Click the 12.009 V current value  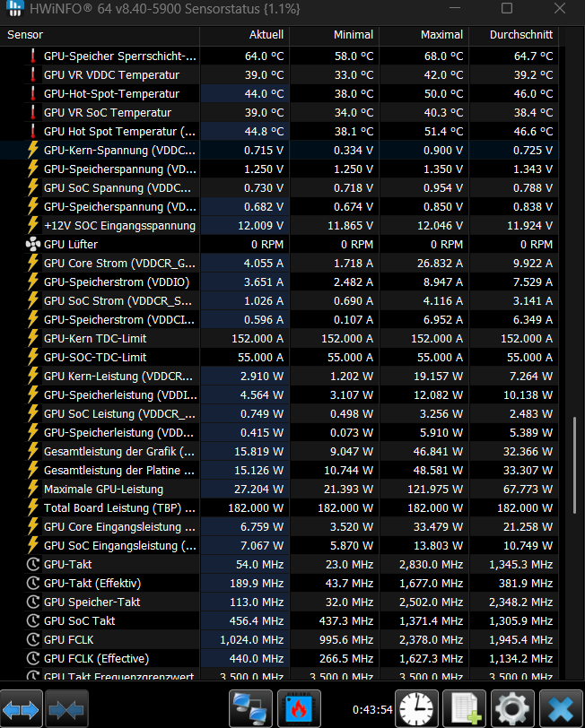coord(261,226)
